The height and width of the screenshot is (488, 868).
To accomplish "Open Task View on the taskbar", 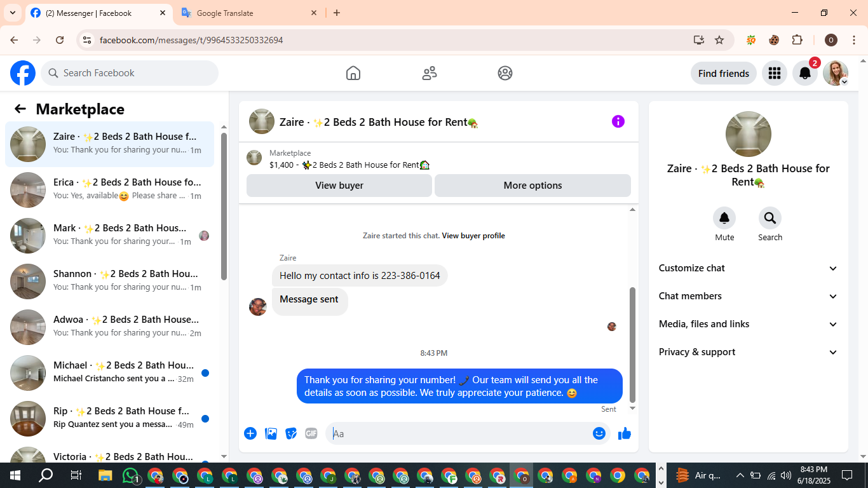I will coord(76,475).
